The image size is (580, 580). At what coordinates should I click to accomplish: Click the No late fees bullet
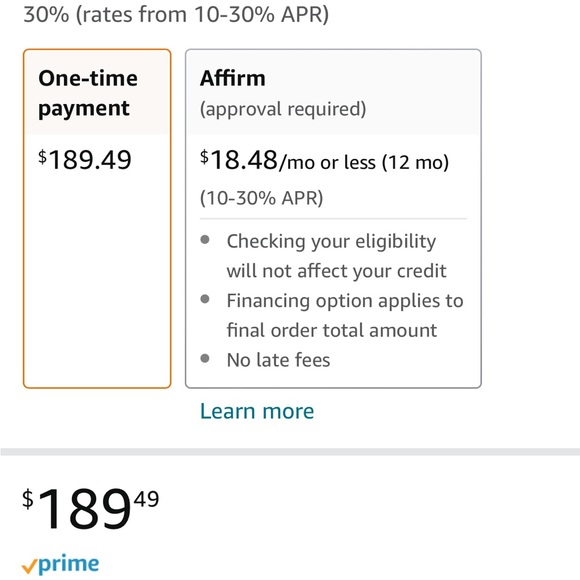click(x=278, y=360)
